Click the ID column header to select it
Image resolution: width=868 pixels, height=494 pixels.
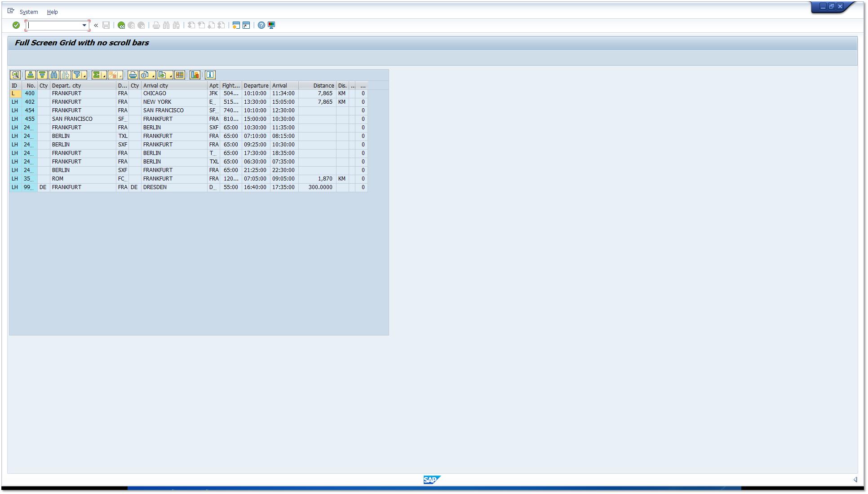14,85
